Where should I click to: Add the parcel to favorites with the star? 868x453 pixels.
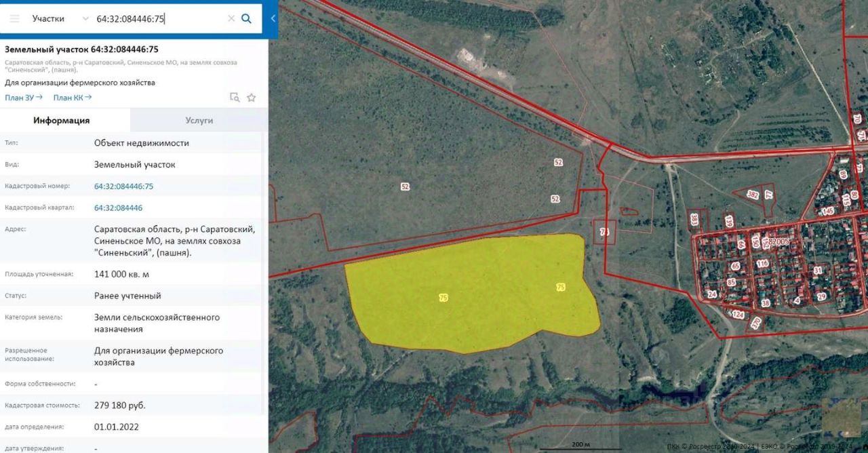[x=252, y=98]
